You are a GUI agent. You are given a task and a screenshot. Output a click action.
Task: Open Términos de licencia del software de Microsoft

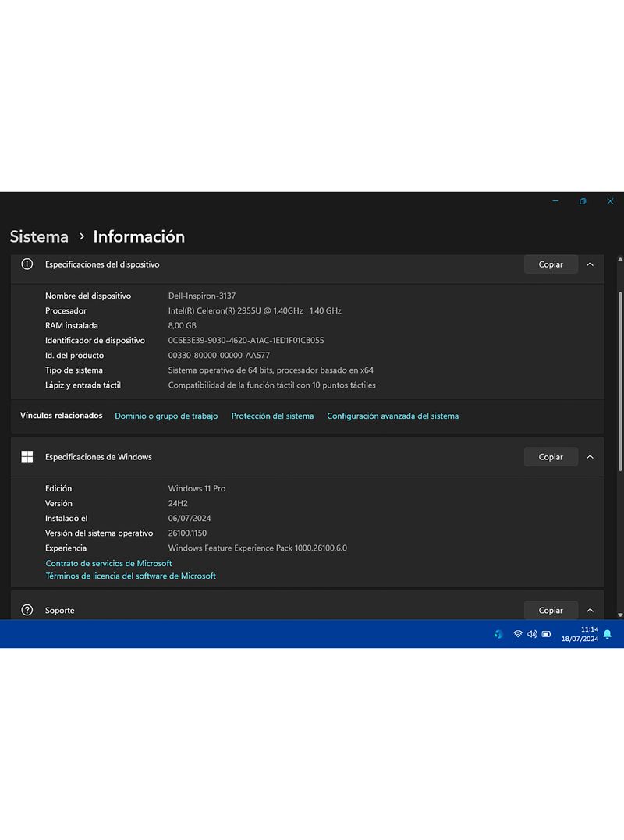[x=131, y=576]
